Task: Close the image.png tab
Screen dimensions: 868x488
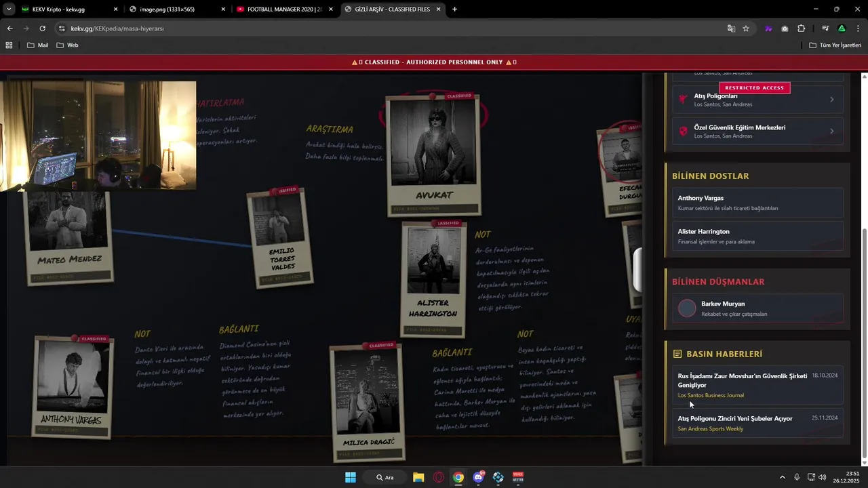Action: [223, 9]
